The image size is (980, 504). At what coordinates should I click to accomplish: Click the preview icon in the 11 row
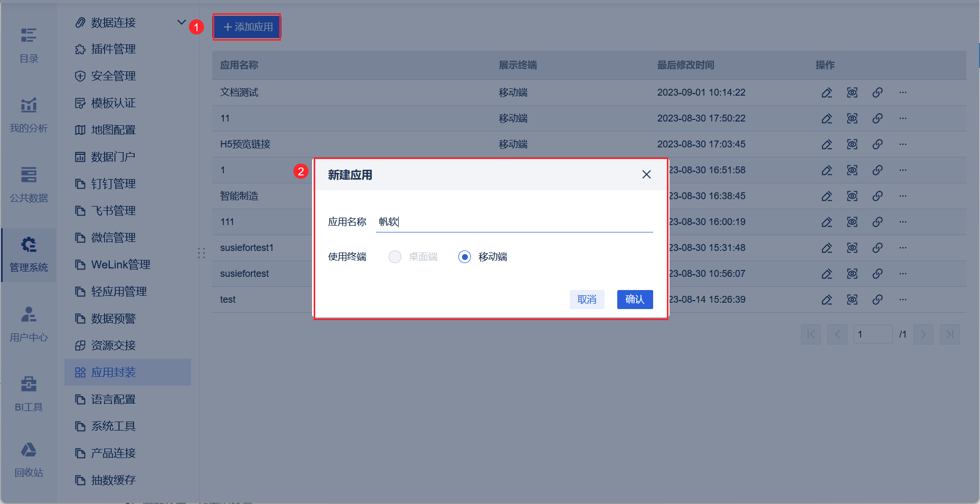pos(852,118)
